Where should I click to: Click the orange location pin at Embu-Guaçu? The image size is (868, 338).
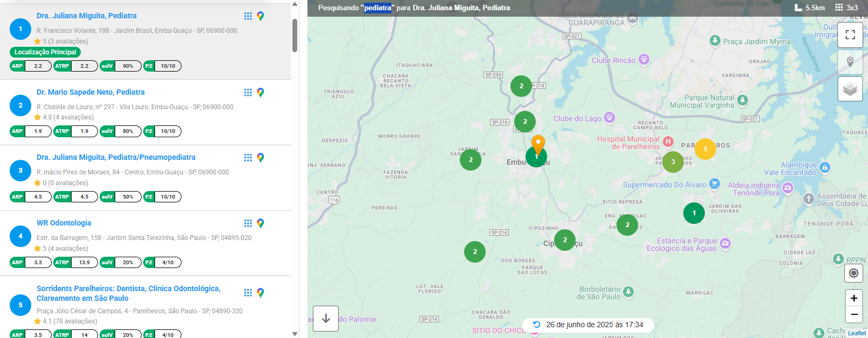[538, 144]
